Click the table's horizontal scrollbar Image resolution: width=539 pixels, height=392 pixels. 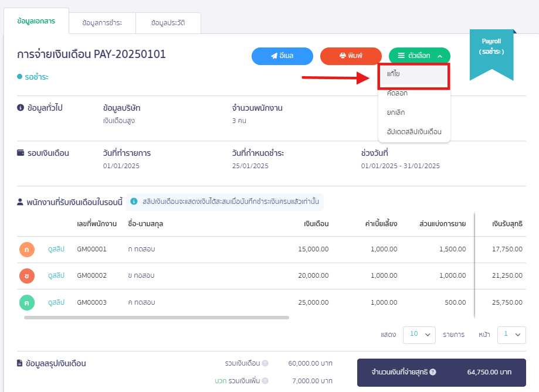tap(157, 318)
